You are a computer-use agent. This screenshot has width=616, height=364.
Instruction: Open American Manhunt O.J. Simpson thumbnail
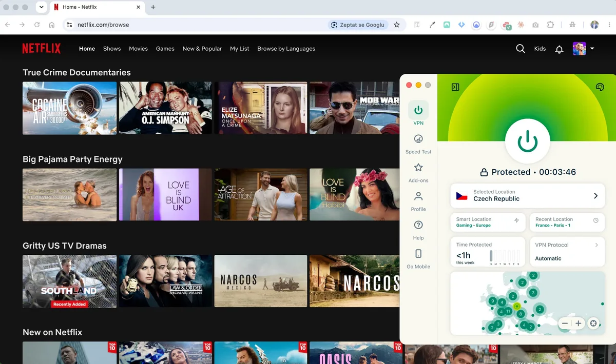pos(165,108)
